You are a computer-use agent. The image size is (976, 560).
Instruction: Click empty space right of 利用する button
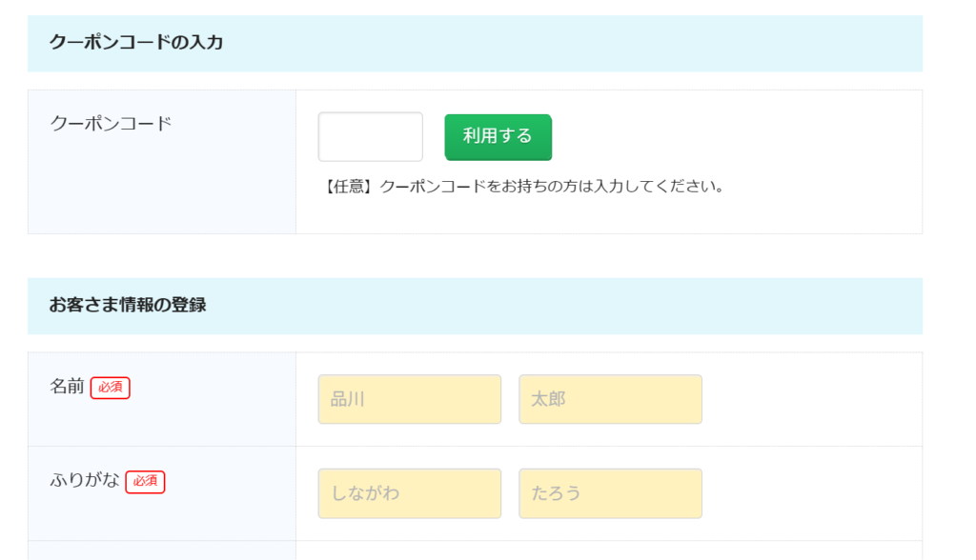pyautogui.click(x=734, y=137)
